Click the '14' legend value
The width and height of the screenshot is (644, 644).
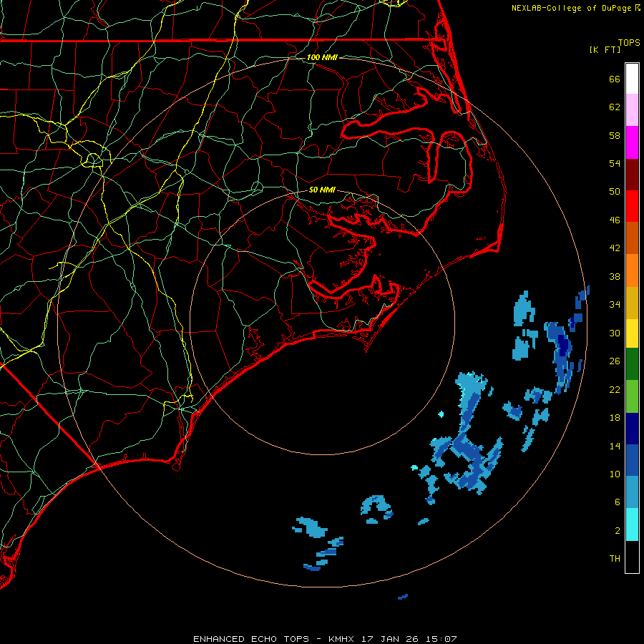point(615,446)
